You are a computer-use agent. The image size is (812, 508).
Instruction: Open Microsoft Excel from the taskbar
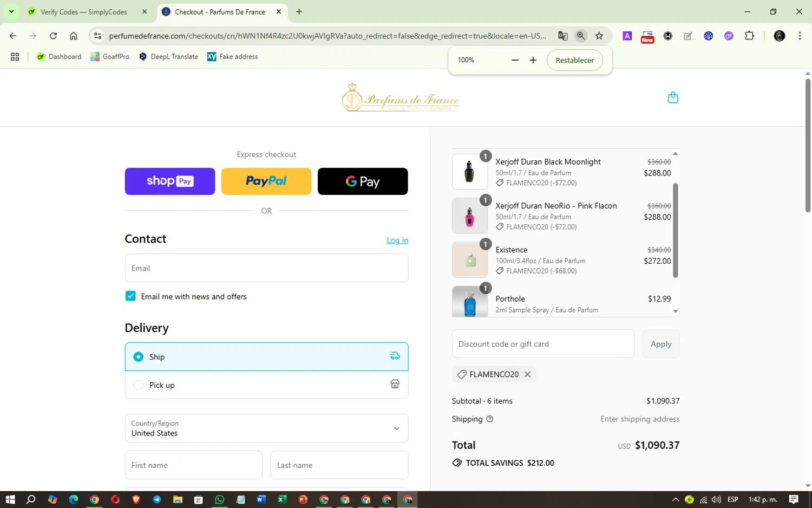(282, 499)
